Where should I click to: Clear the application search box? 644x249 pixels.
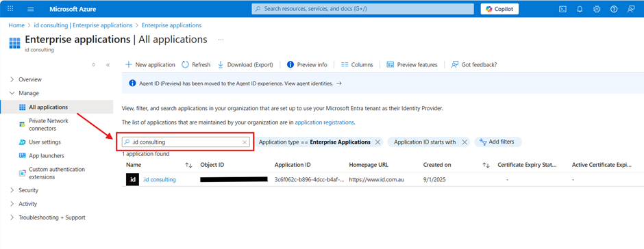[245, 142]
